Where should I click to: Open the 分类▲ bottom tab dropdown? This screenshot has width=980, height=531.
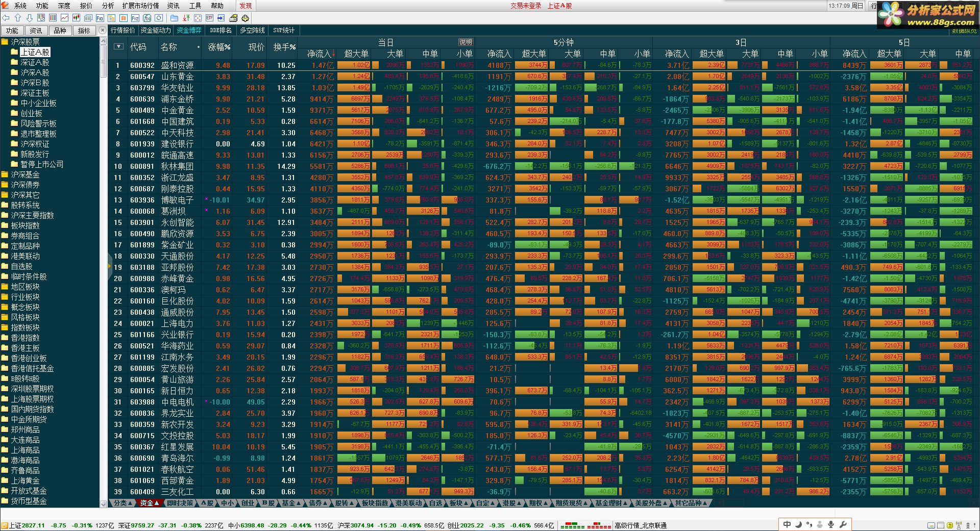pyautogui.click(x=122, y=503)
